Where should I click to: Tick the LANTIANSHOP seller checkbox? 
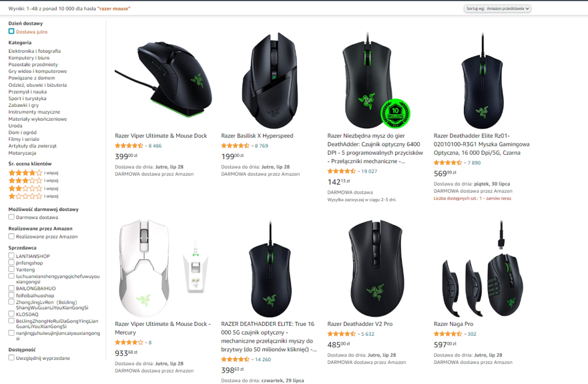tap(11, 256)
